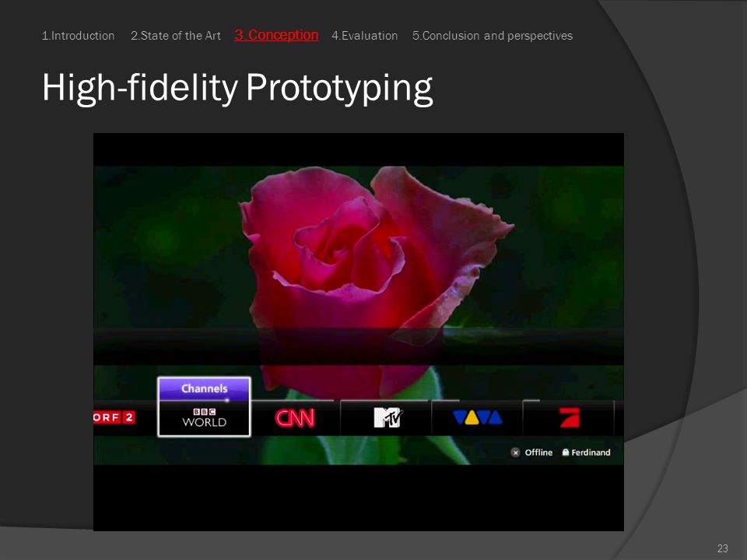Open the CNN channel

point(295,418)
